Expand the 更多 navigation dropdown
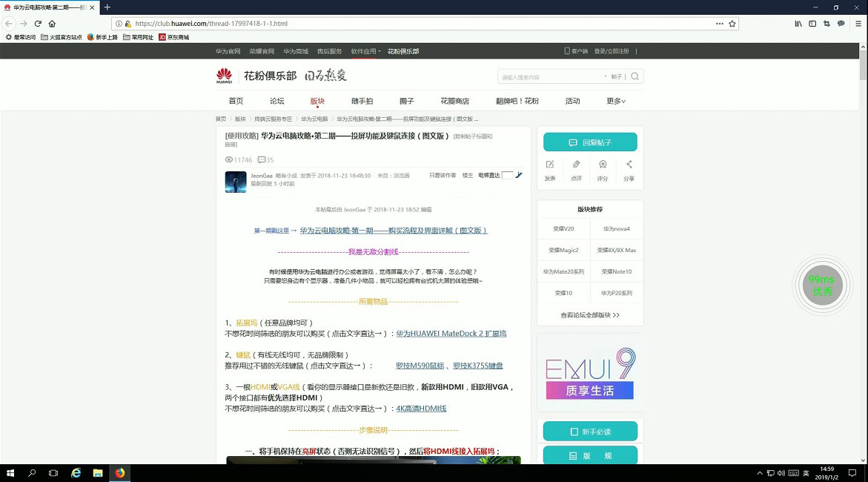The image size is (868, 482). (x=615, y=101)
